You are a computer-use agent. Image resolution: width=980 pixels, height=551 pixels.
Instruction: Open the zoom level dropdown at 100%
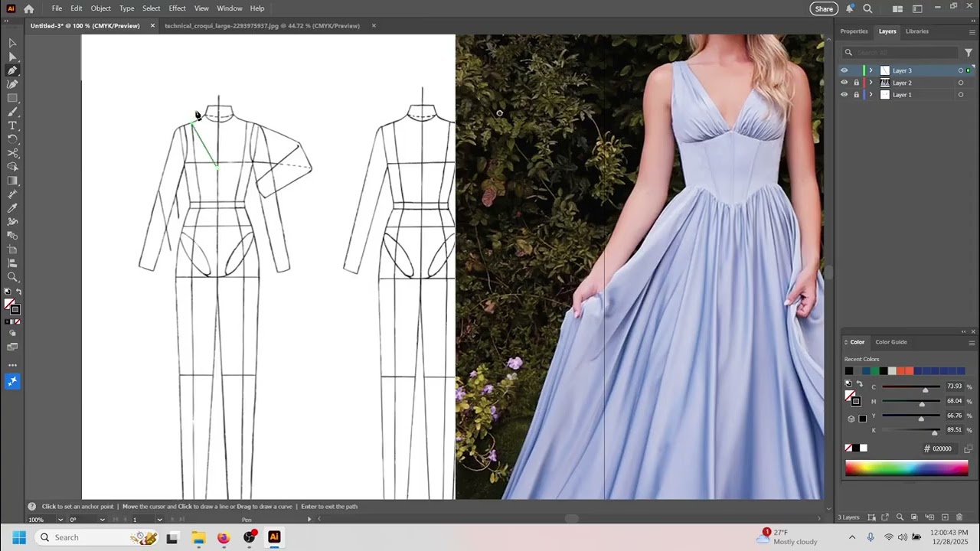[60, 520]
